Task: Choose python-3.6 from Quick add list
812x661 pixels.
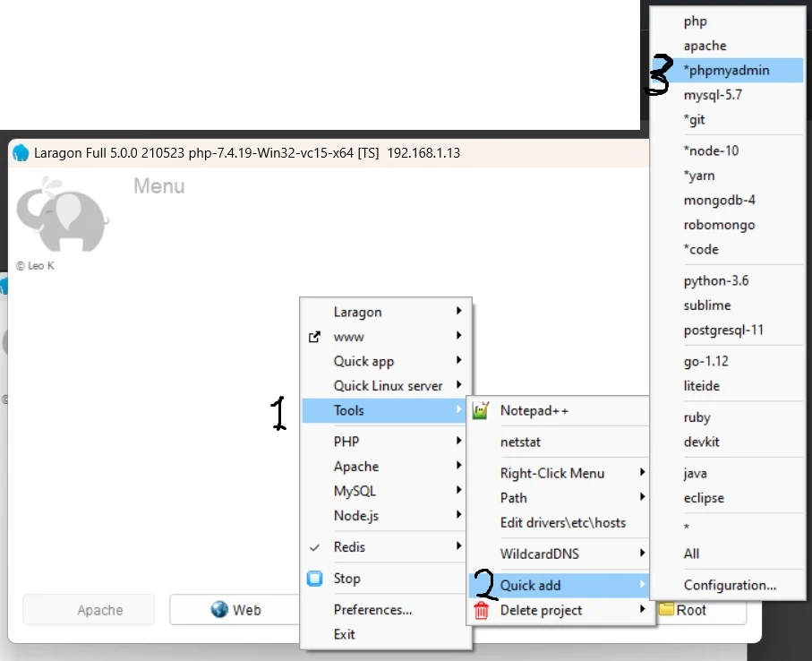Action: point(727,280)
